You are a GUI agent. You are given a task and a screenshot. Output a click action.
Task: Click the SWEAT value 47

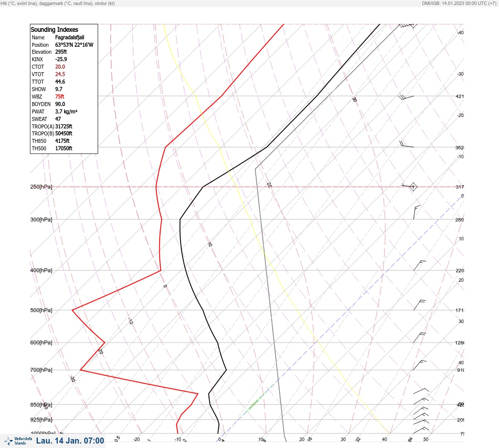tap(58, 119)
